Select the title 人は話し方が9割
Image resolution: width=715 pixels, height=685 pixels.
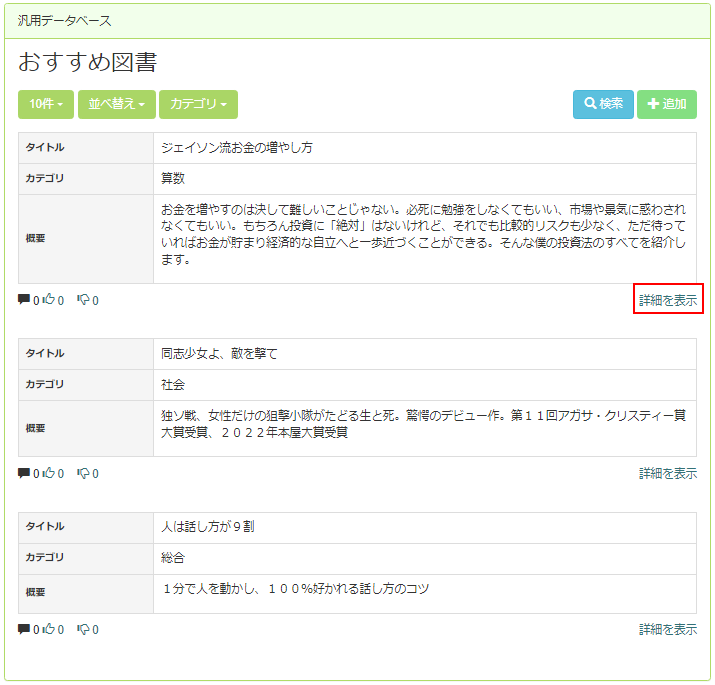coord(207,527)
